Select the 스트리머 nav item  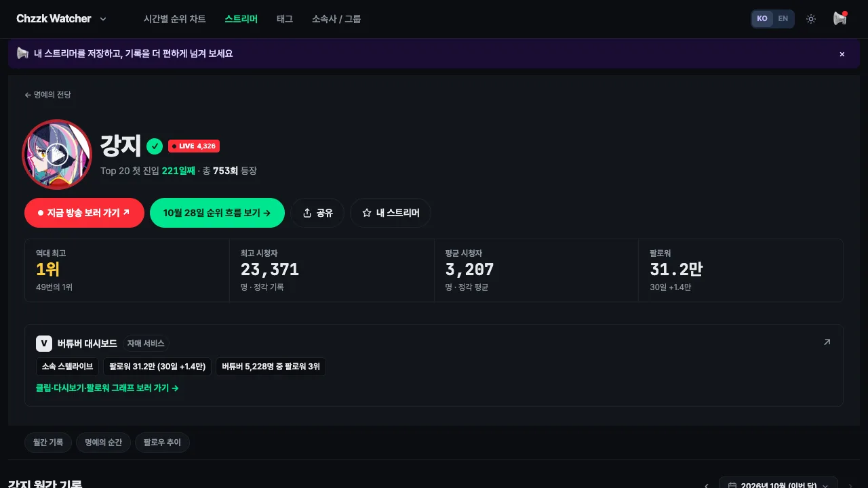(241, 19)
